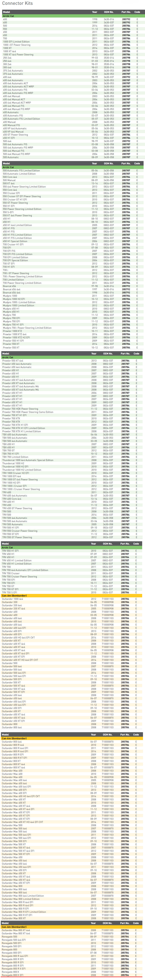Select Prowler 700 HDX Power Steering Camo Edition

(28, 412)
